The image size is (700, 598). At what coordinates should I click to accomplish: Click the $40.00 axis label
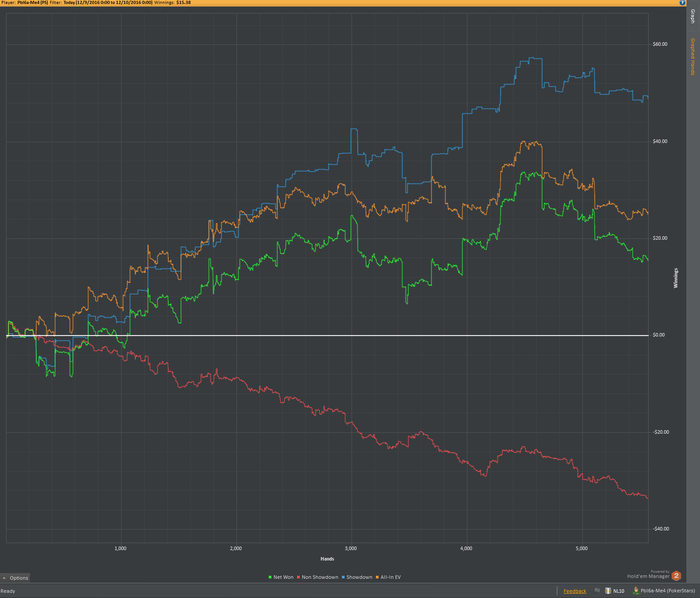click(660, 141)
